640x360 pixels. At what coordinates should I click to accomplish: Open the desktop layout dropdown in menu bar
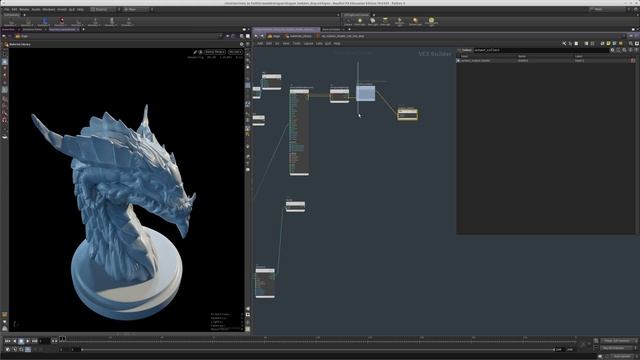click(x=103, y=9)
